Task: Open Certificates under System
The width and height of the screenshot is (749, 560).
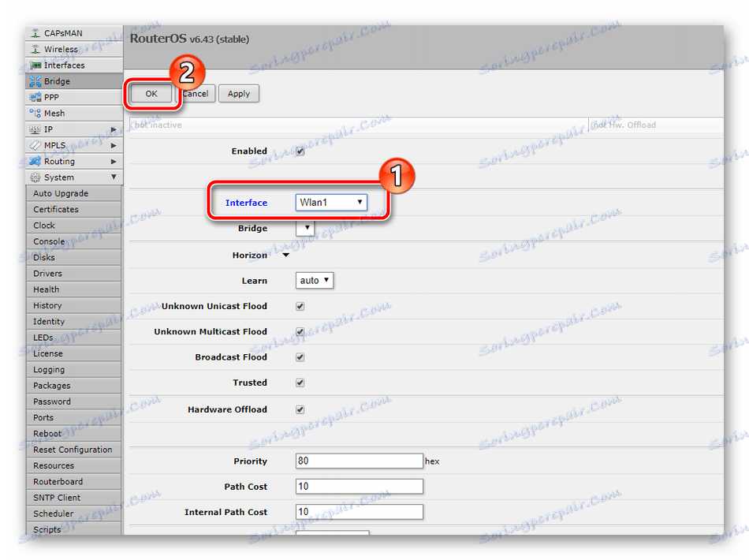Action: coord(73,209)
